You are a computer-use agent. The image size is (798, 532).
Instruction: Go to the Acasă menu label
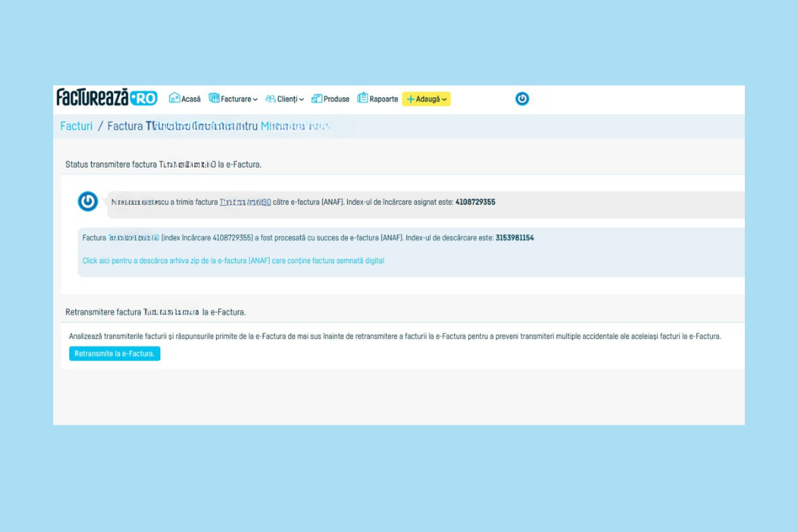point(191,99)
